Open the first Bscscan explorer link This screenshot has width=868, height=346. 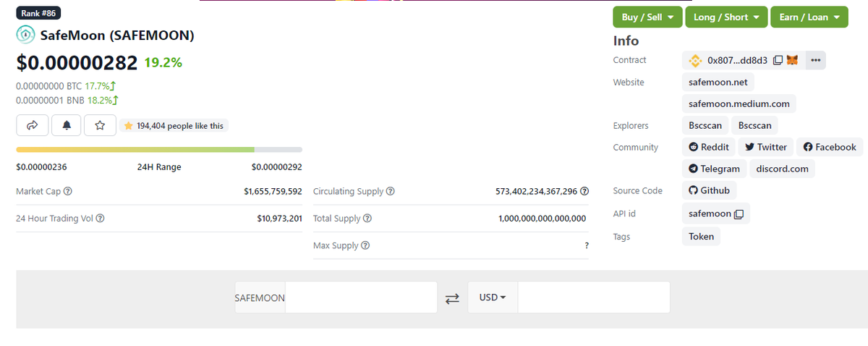705,125
